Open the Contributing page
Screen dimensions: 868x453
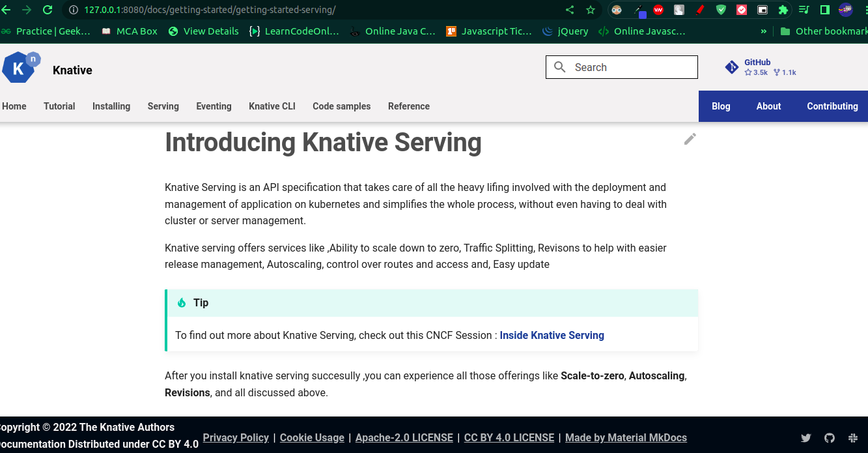(x=832, y=106)
